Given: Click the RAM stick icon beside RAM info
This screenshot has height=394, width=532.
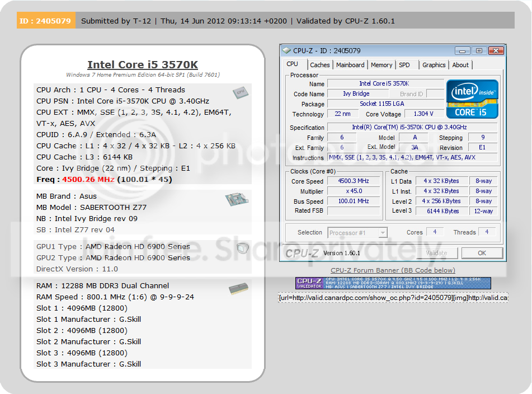Looking at the screenshot, I should pos(238,288).
